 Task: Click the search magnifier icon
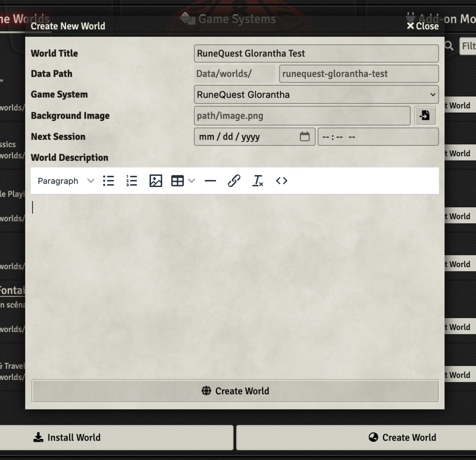pos(449,46)
